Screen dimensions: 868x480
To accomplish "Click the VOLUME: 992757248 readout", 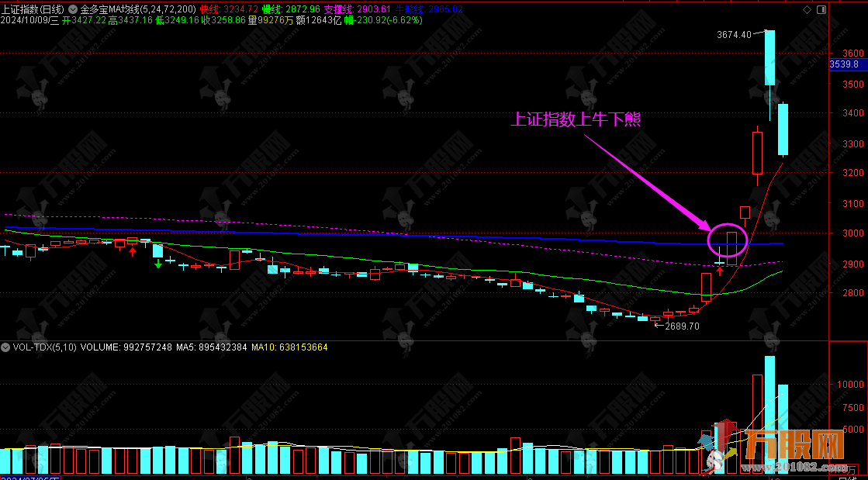I will click(x=126, y=347).
